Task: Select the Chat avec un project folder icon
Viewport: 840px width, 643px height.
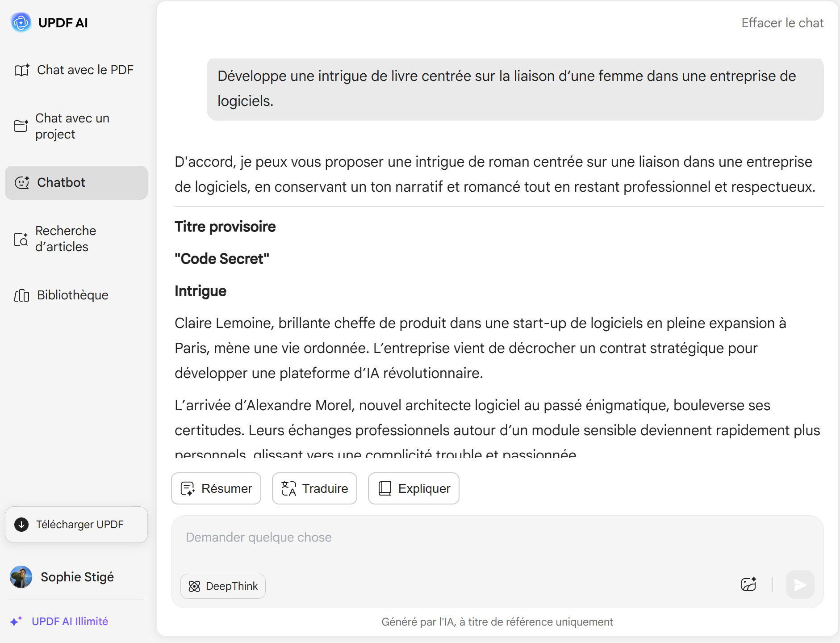Action: pyautogui.click(x=21, y=126)
